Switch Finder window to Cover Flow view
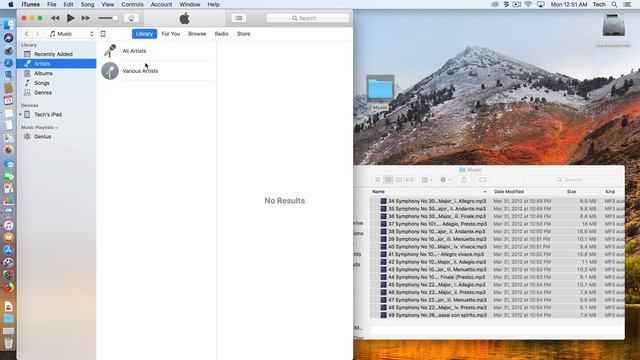The height and width of the screenshot is (360, 640). tap(409, 180)
